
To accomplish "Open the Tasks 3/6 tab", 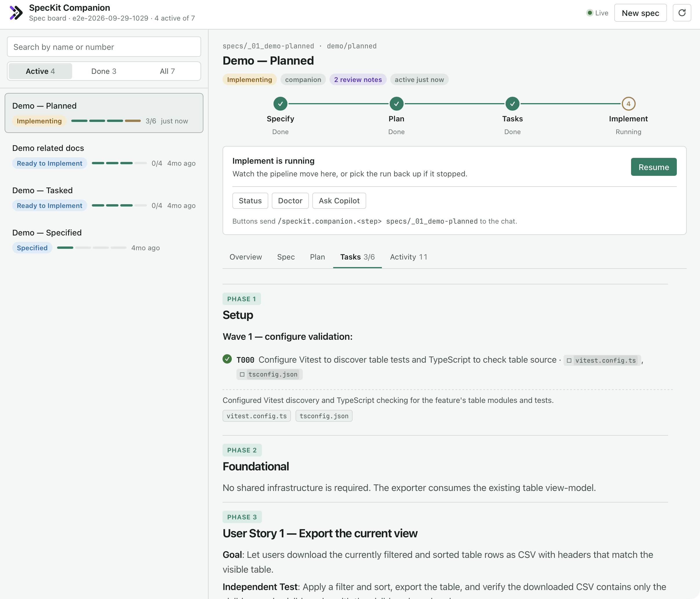I will (x=357, y=257).
